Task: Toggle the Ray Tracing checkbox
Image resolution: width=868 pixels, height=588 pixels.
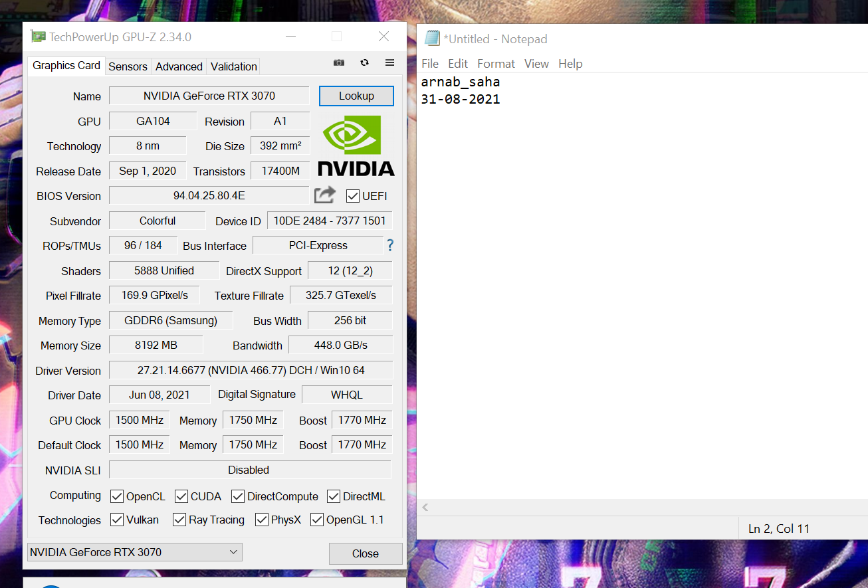Action: [179, 520]
